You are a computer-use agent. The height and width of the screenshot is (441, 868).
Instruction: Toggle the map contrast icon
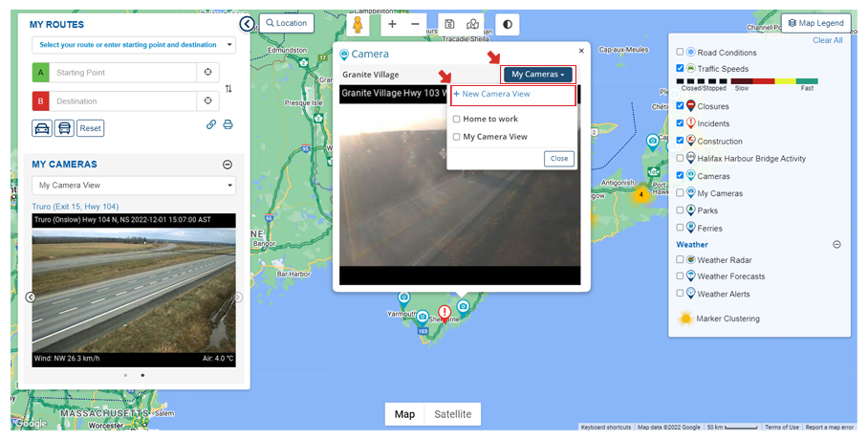(x=508, y=24)
